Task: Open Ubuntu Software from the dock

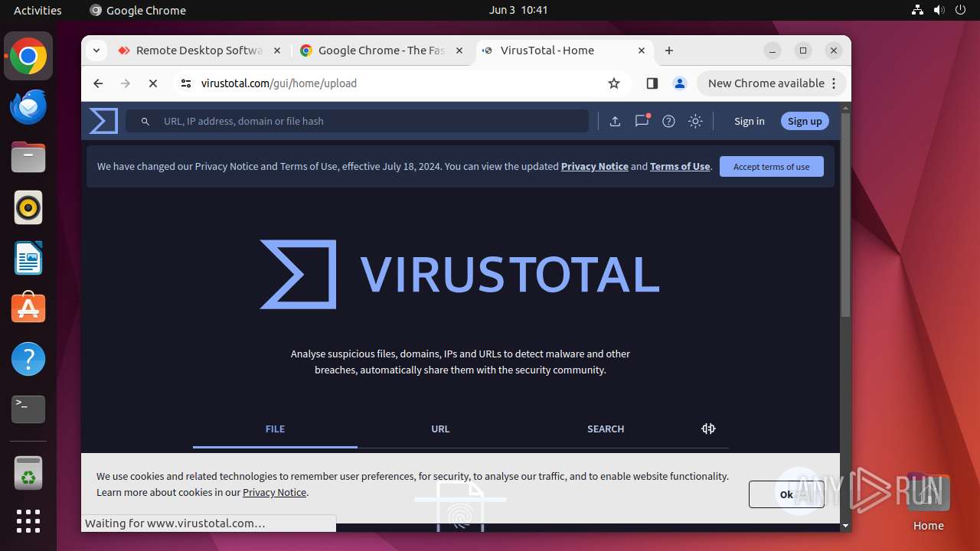Action: 28,308
